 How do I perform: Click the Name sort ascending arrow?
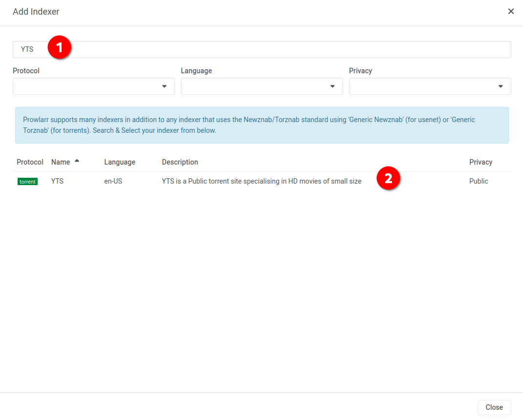pyautogui.click(x=77, y=161)
